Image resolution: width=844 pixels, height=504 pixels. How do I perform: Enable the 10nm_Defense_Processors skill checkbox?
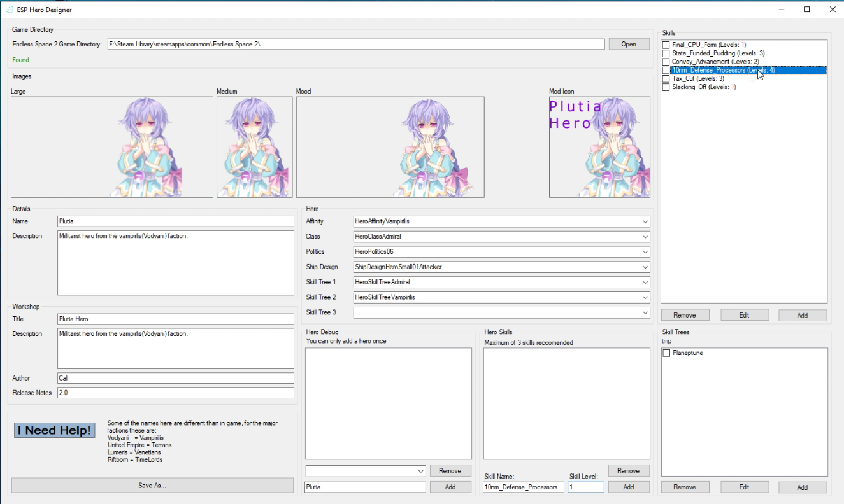(666, 70)
